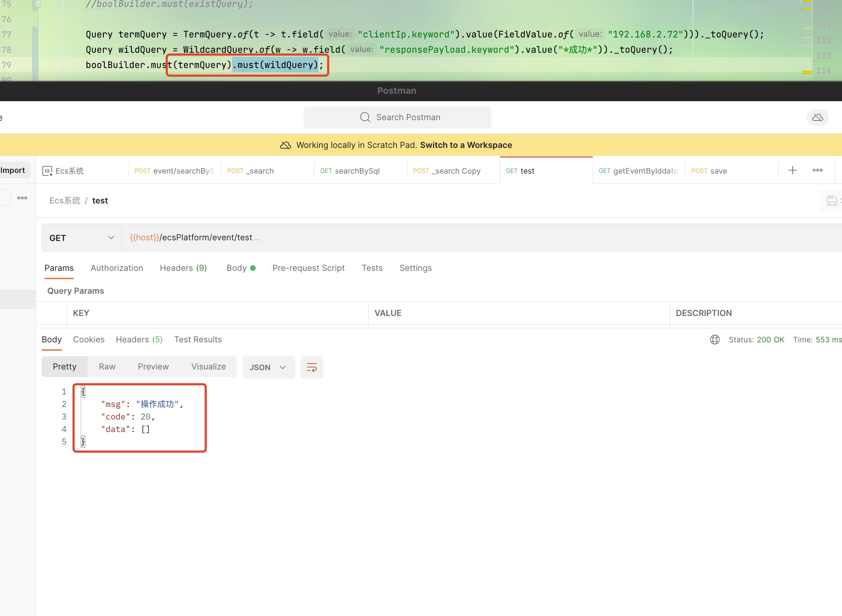Click the wrap lines icon in response toolbar
This screenshot has width=842, height=616.
[x=312, y=367]
